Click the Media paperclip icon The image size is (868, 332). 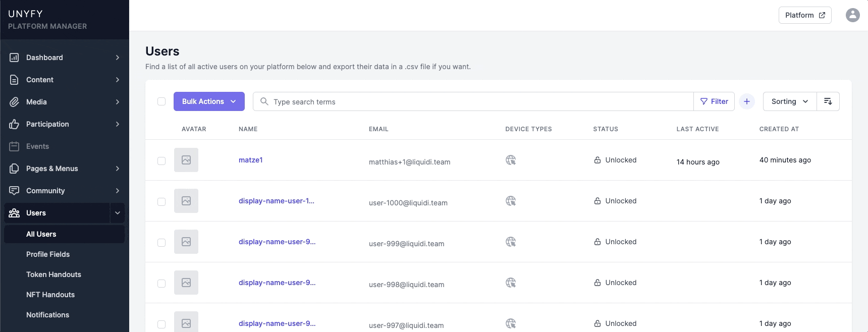click(14, 102)
